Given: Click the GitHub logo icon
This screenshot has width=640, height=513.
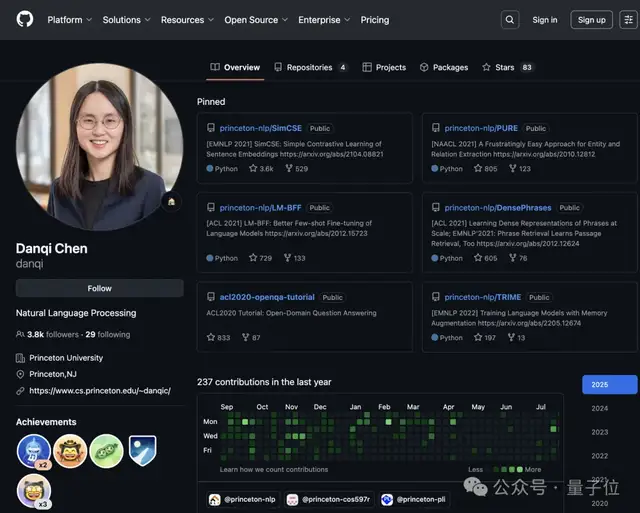Looking at the screenshot, I should coord(25,19).
